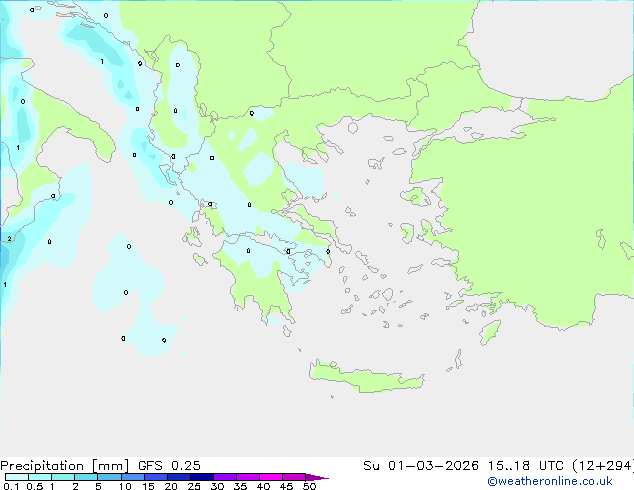Pick the 15–20 mm legend swatch
Image resolution: width=634 pixels, height=490 pixels.
pyautogui.click(x=156, y=477)
